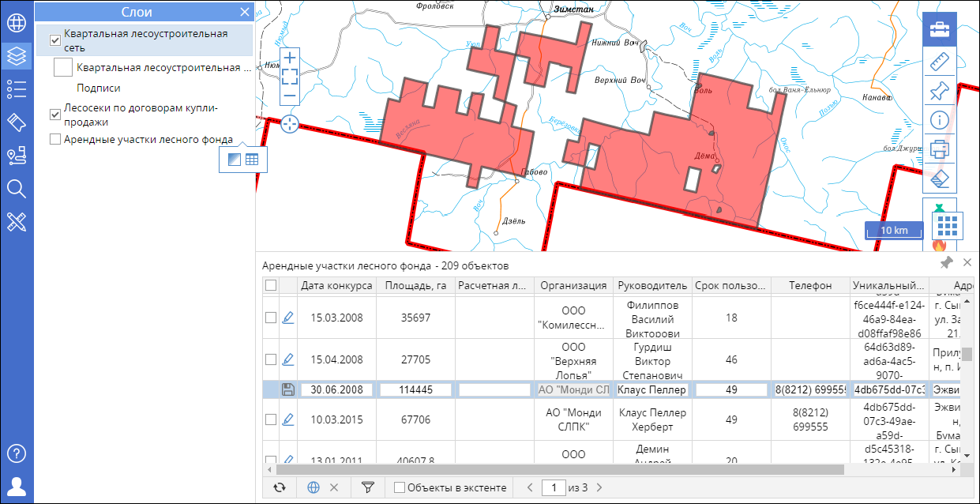980x504 pixels.
Task: Toggle the select-all checkbox in table header
Action: point(271,285)
